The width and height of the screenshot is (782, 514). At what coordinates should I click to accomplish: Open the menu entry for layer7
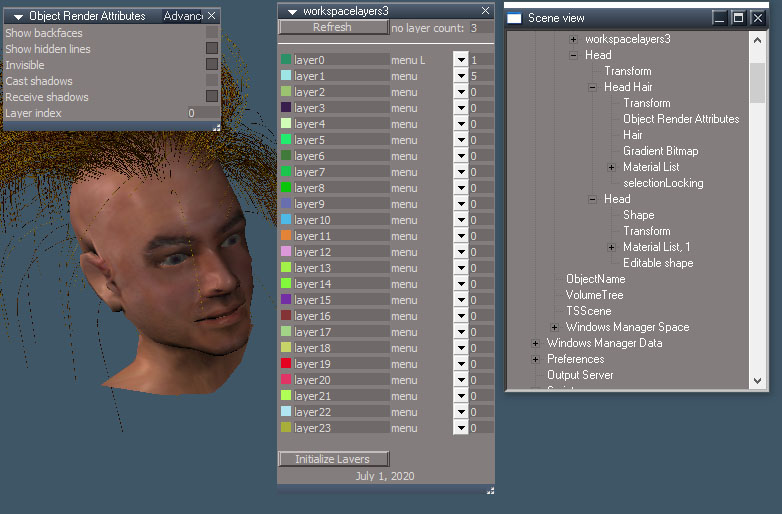pos(404,172)
